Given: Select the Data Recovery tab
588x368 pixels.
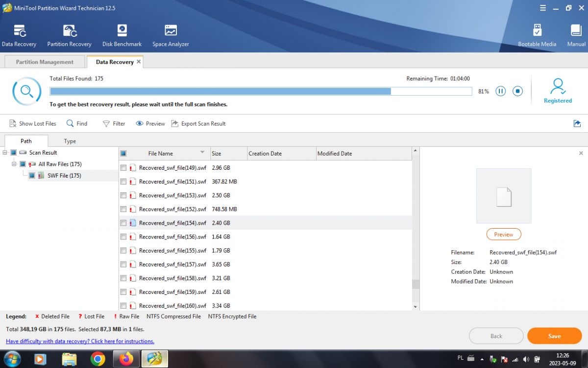Looking at the screenshot, I should [x=115, y=62].
